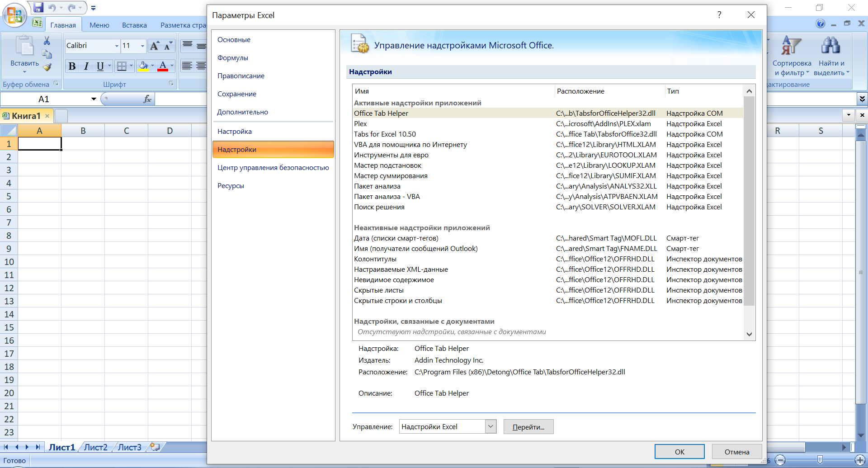Open Excel help question mark icon
Image resolution: width=868 pixels, height=468 pixels.
click(820, 24)
